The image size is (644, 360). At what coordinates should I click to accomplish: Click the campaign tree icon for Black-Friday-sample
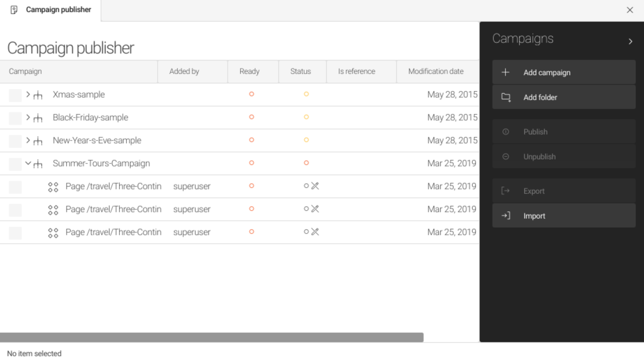click(38, 118)
